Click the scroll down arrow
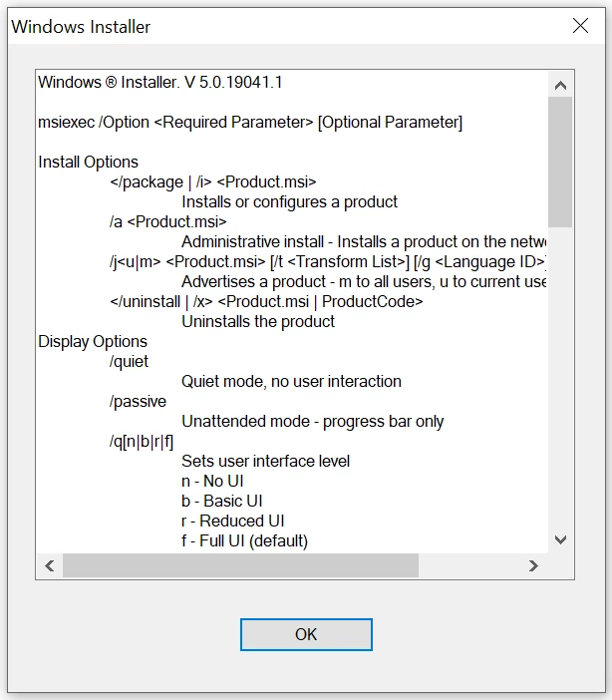This screenshot has width=612, height=700. 560,539
